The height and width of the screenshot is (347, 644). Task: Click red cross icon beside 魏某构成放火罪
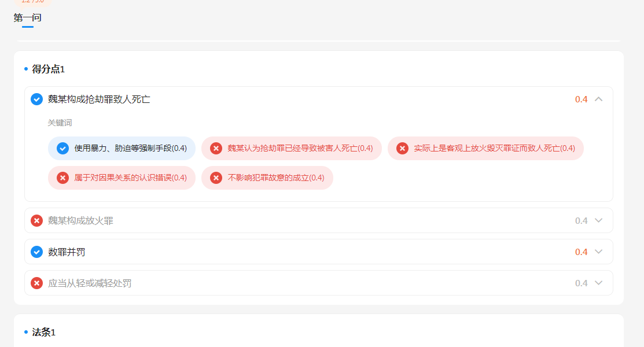pyautogui.click(x=36, y=220)
